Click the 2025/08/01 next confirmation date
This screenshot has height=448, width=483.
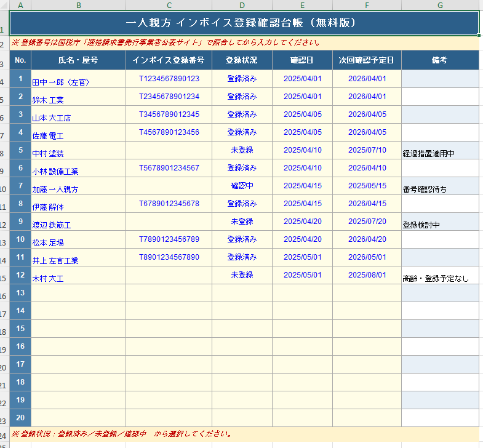tap(367, 275)
